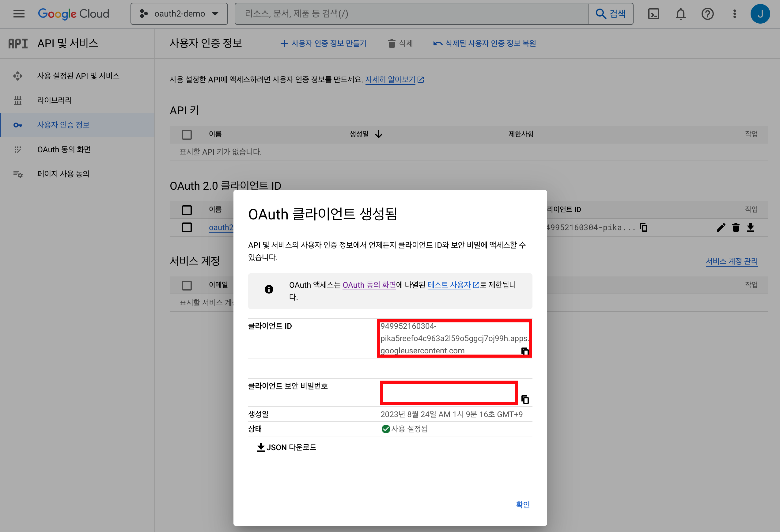780x532 pixels.
Task: Edit the OAuth client with pencil icon
Action: pyautogui.click(x=721, y=228)
